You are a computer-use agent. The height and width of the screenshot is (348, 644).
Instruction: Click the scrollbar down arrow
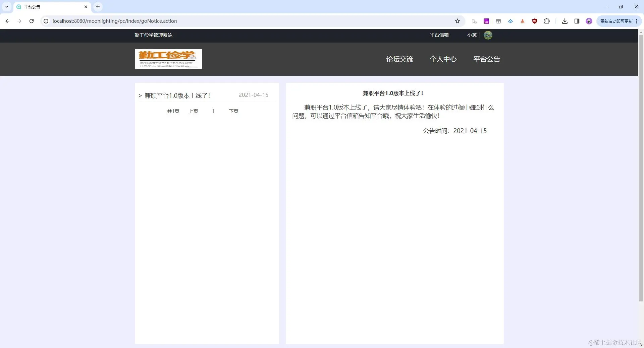[641, 345]
